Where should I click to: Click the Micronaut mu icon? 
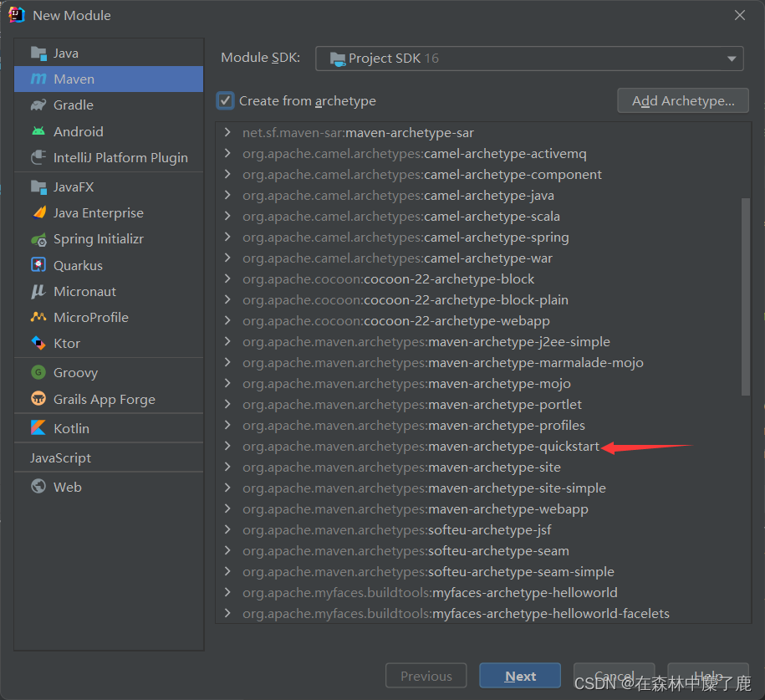point(38,291)
